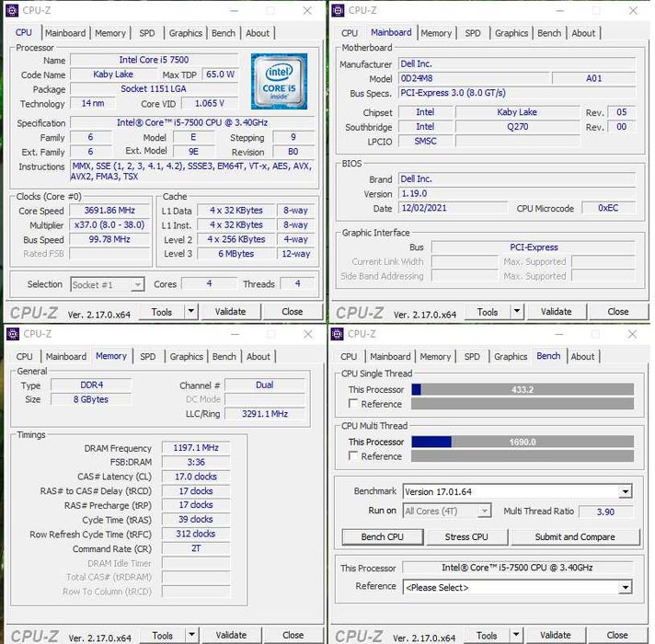Screen dimensions: 655x644
Task: Tick Reference checkbox under CPU Multi Thread
Action: (x=353, y=456)
